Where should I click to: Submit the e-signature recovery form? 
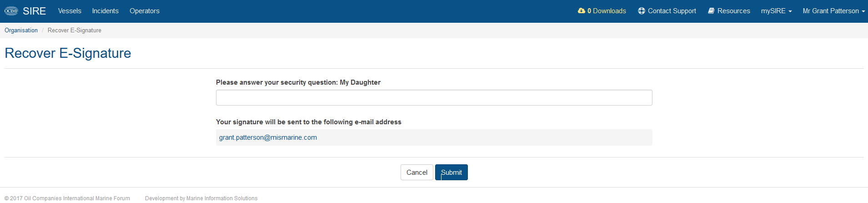click(452, 173)
